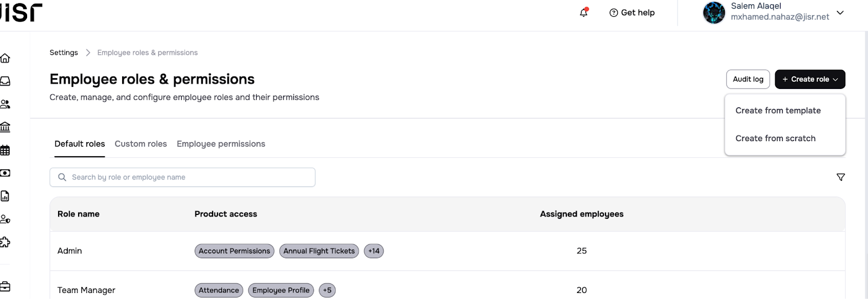The height and width of the screenshot is (299, 868).
Task: Select the payroll cash sidebar icon
Action: pos(5,173)
